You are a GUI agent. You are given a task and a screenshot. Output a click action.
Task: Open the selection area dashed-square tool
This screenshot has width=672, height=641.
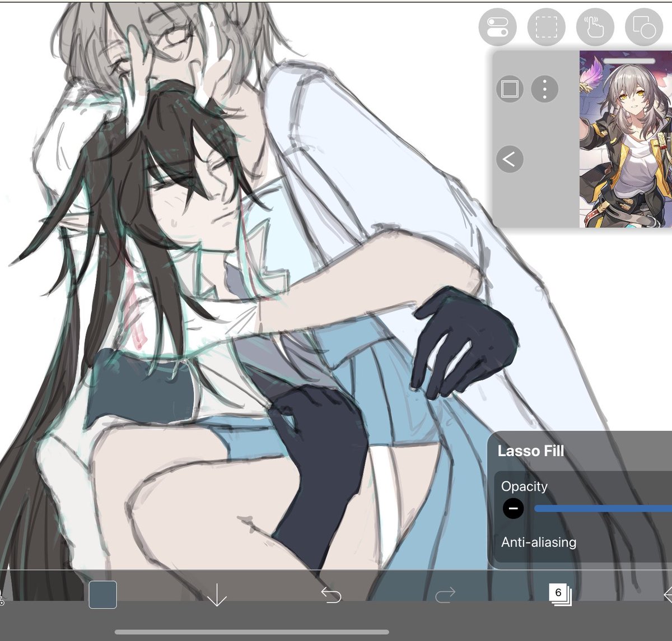tap(546, 27)
